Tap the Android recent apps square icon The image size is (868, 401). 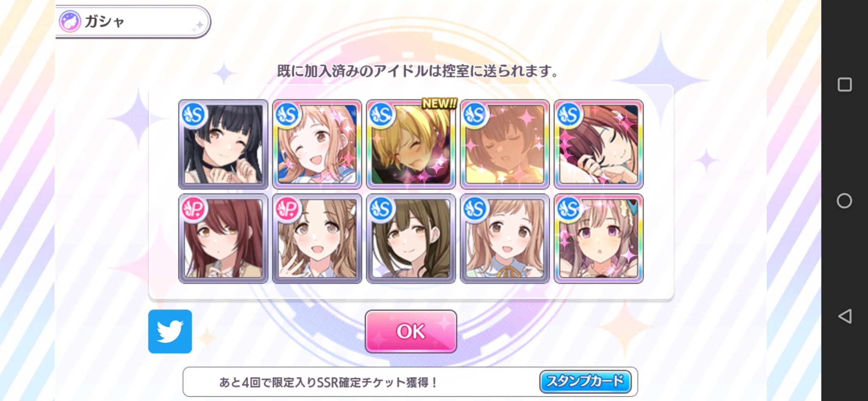pos(844,84)
